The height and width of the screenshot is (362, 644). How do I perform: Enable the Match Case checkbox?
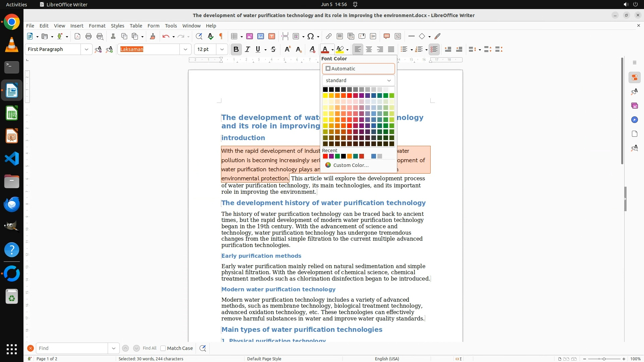point(163,348)
